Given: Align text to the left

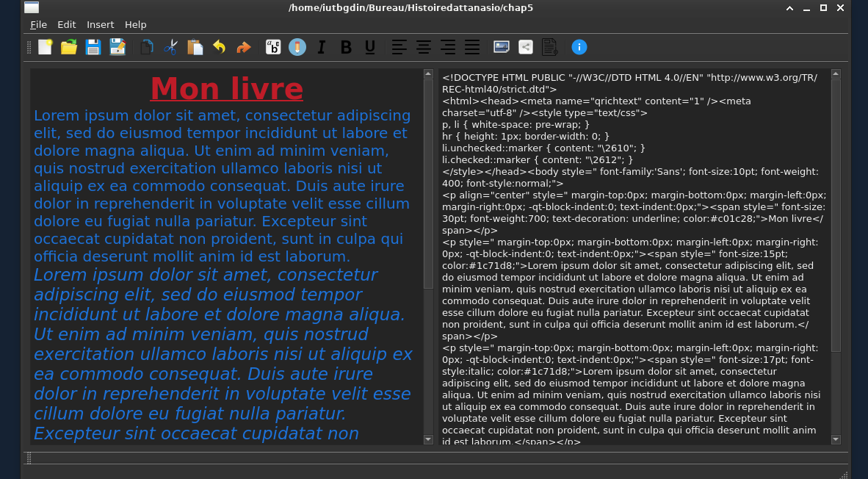Looking at the screenshot, I should pos(399,47).
